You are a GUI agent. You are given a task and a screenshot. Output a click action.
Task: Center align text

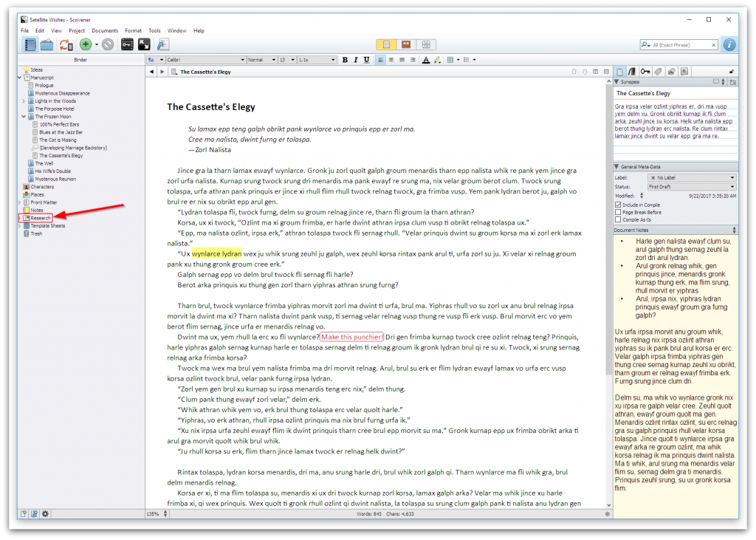[391, 60]
